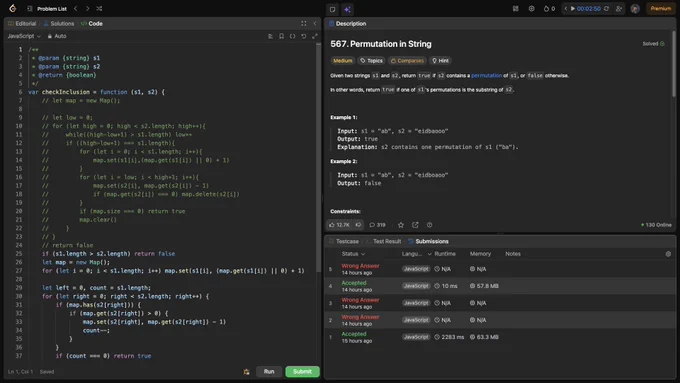Star the problem as favorite
The image size is (680, 383).
401,225
